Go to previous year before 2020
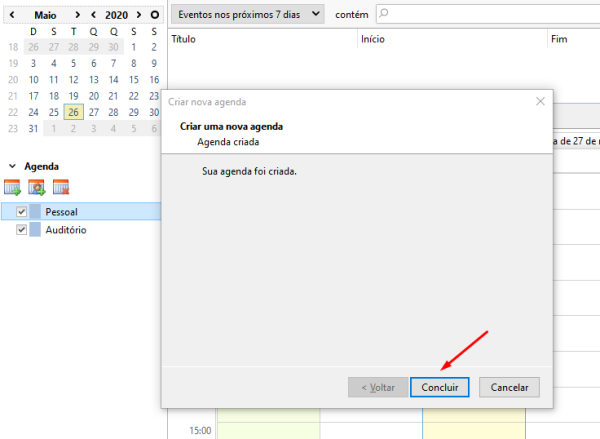This screenshot has height=439, width=600. point(92,15)
